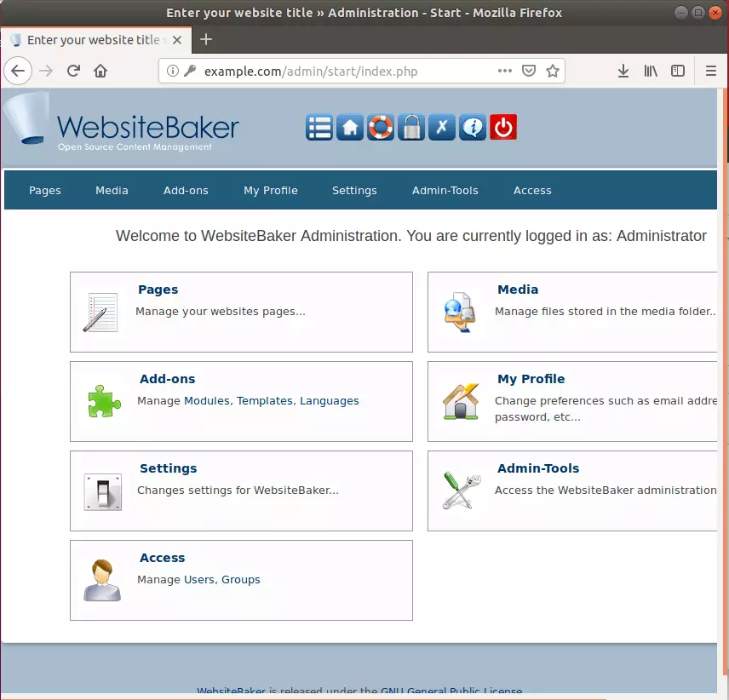This screenshot has width=729, height=700.
Task: Click the Media files icon
Action: (459, 312)
